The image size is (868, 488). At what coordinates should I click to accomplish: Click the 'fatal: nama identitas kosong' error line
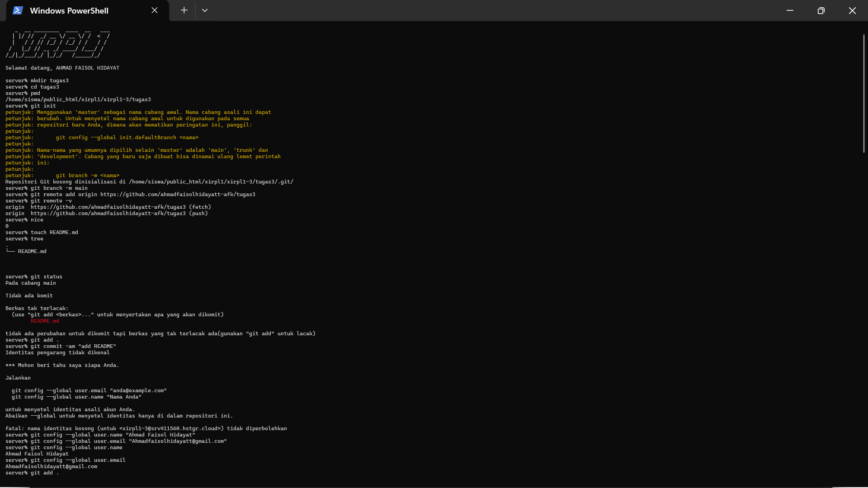click(146, 428)
